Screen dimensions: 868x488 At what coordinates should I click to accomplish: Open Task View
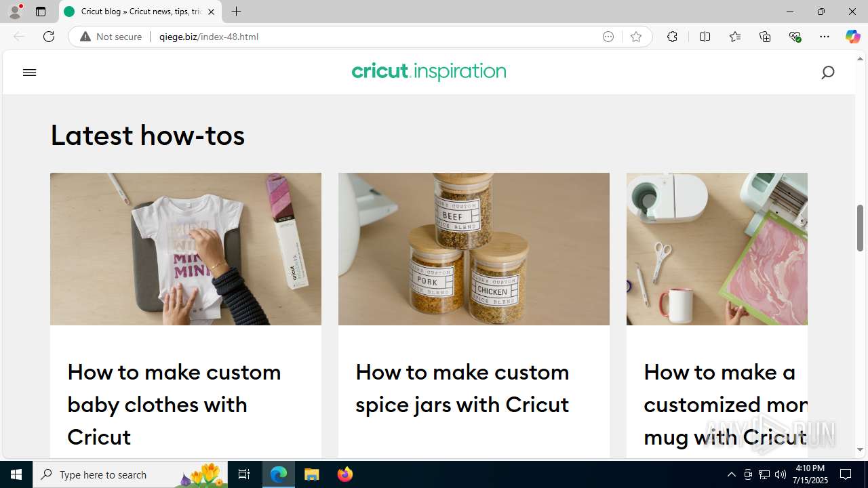tap(244, 474)
